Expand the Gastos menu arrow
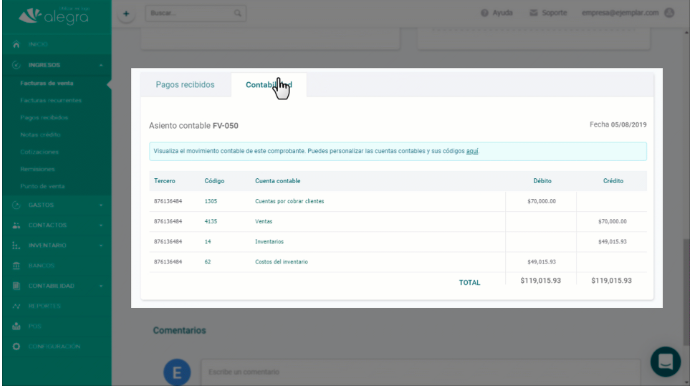Image resolution: width=694 pixels, height=388 pixels. tap(101, 205)
